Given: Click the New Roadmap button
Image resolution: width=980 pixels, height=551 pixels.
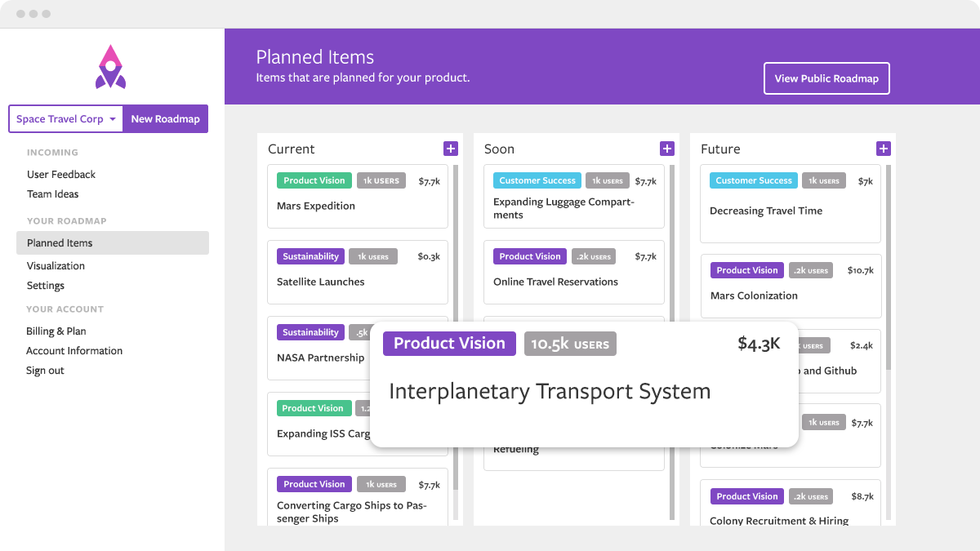Looking at the screenshot, I should pyautogui.click(x=165, y=119).
